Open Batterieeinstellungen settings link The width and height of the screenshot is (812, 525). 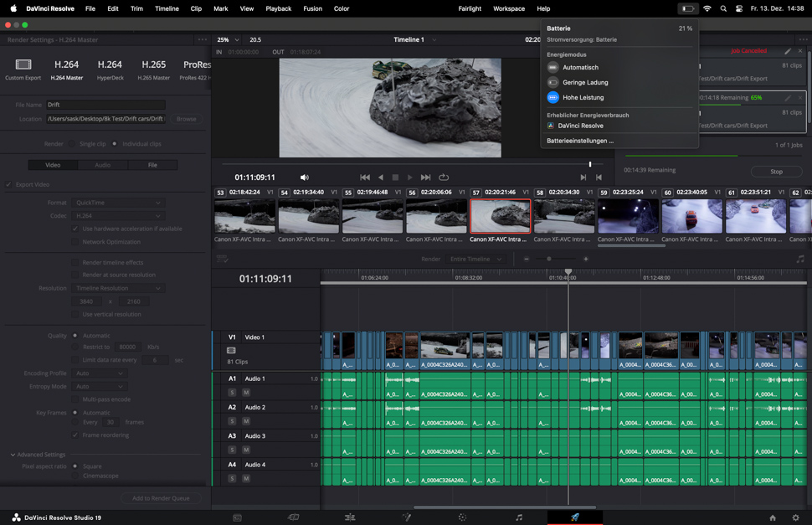(x=580, y=141)
